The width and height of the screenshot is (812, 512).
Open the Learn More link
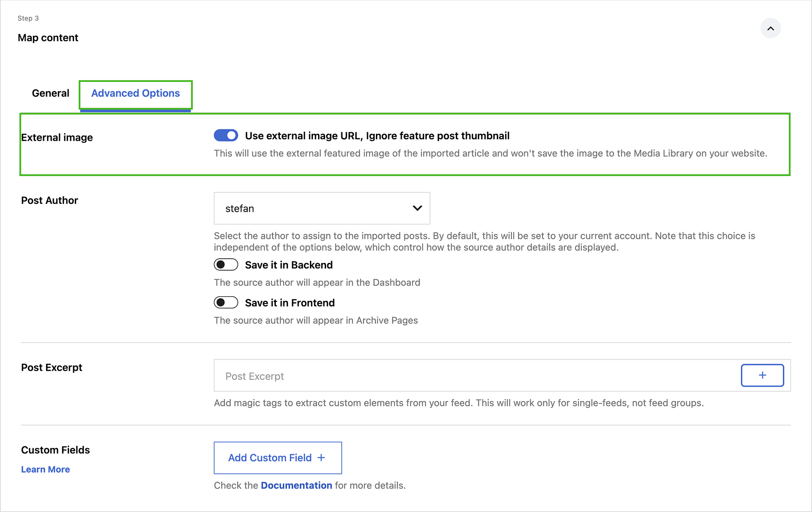[45, 469]
